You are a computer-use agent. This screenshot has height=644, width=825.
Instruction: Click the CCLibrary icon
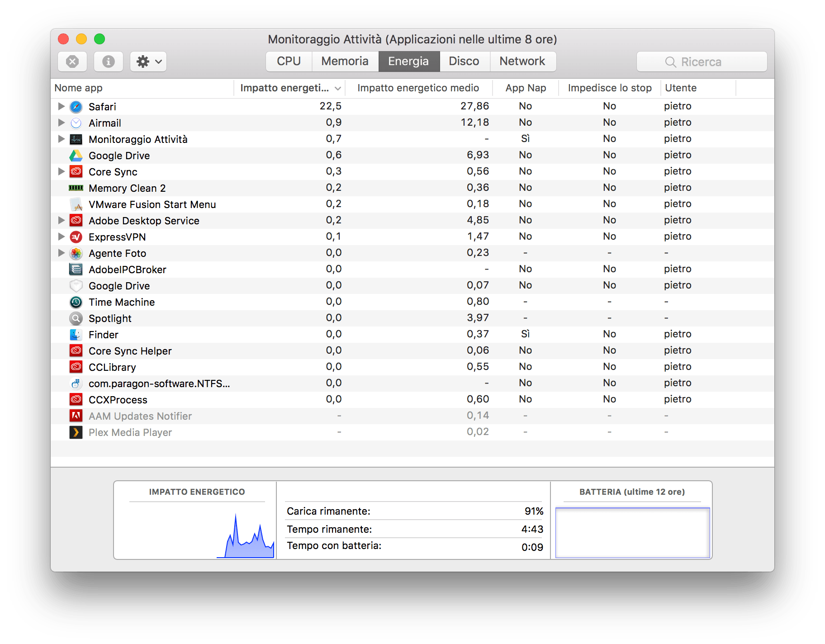click(76, 367)
